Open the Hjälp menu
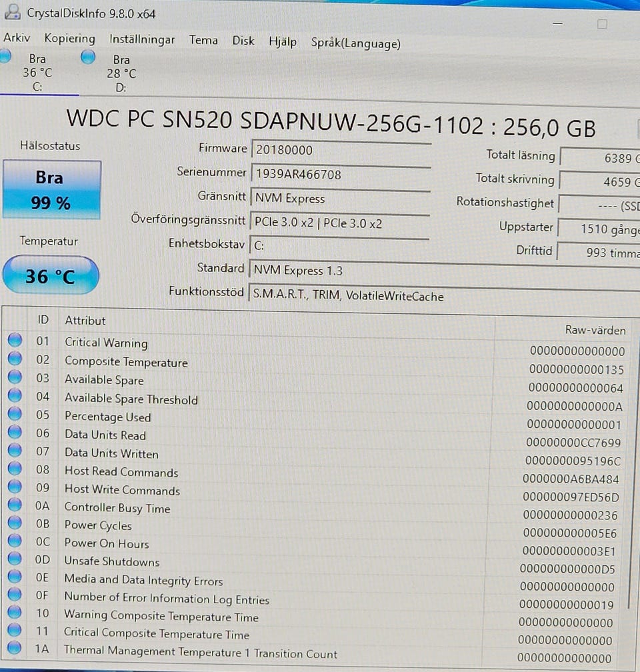Viewport: 640px width, 672px height. point(283,41)
